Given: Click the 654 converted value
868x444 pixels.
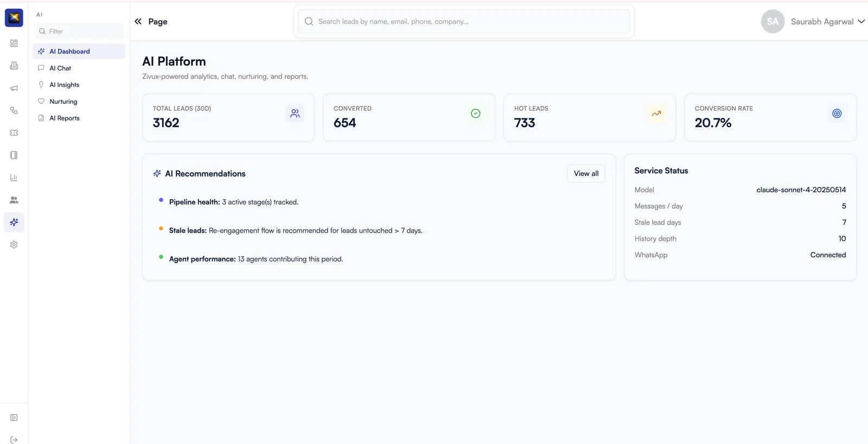Looking at the screenshot, I should pyautogui.click(x=345, y=123).
